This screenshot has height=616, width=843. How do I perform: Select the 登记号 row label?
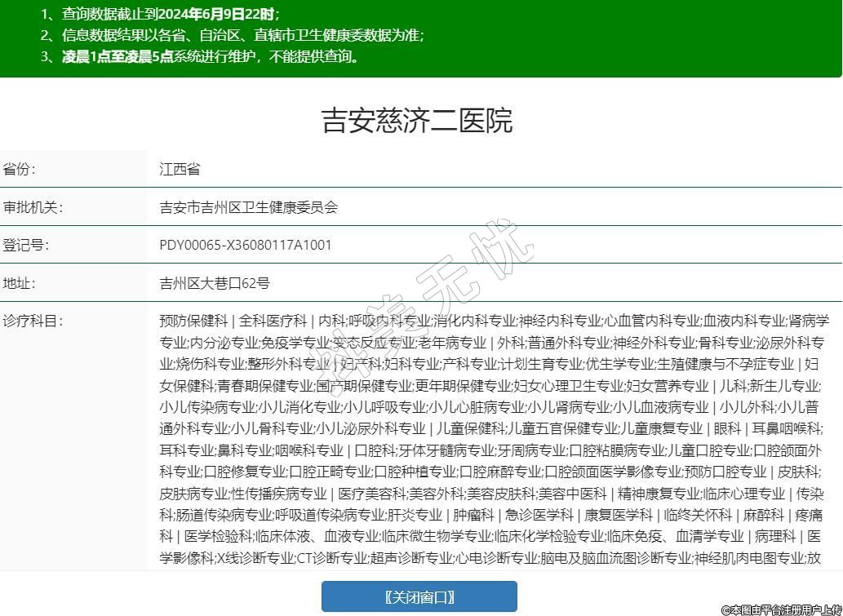pyautogui.click(x=26, y=245)
